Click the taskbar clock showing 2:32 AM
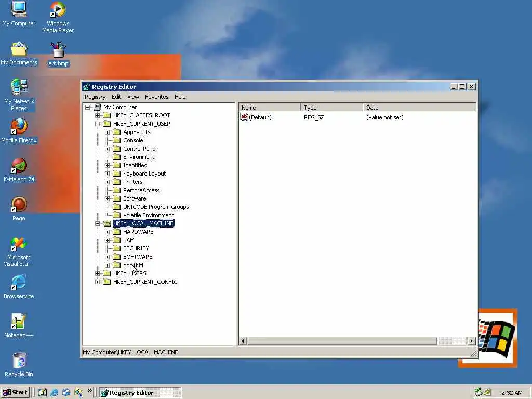Screen dimensions: 532x399 click(x=512, y=393)
